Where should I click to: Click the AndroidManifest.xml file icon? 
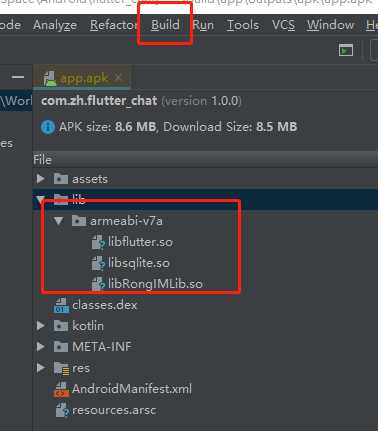pyautogui.click(x=61, y=389)
